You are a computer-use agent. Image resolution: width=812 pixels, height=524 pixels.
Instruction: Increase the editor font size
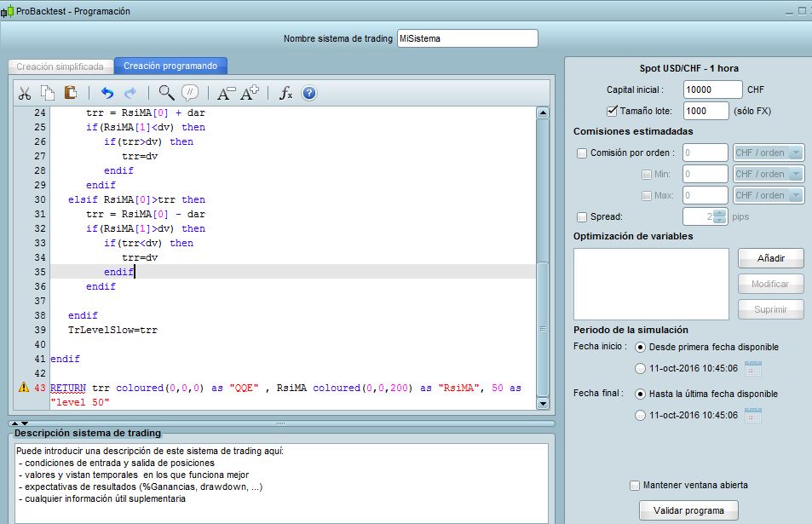[x=250, y=93]
